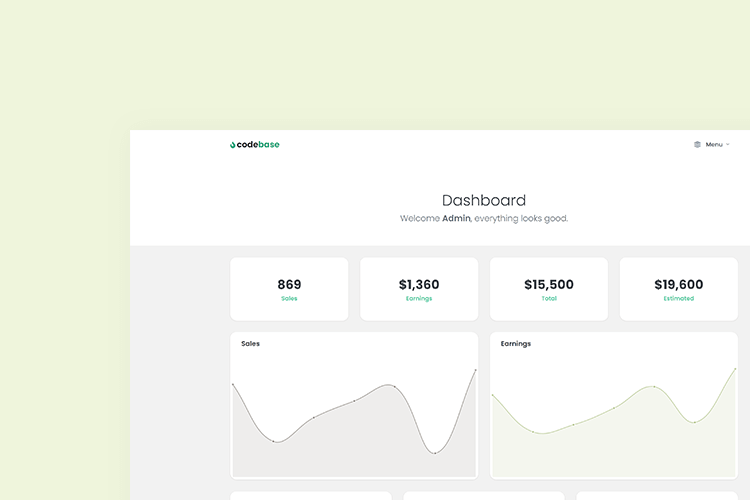Click the Earnings chart's first leftmost data point
The height and width of the screenshot is (500, 750).
[x=492, y=395]
